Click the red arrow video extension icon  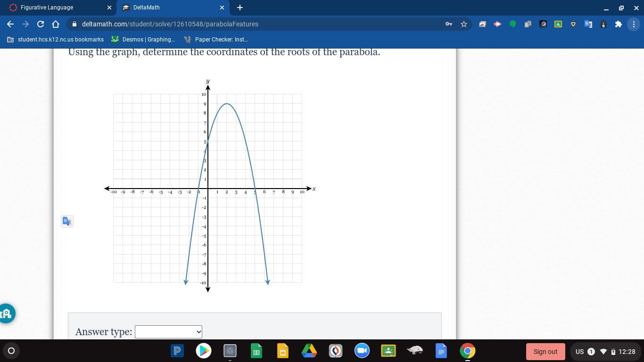point(498,24)
